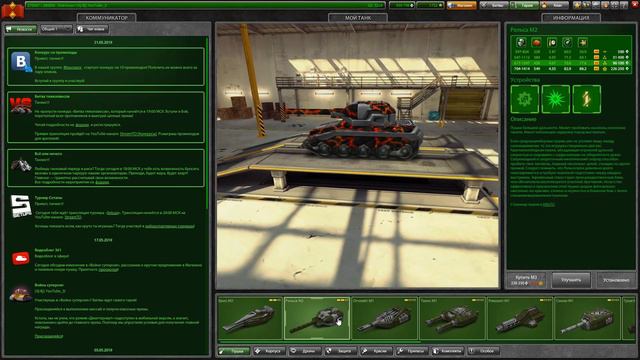Select the highlighted M2 stats row
Viewport: 640px width, 360px height.
[x=571, y=63]
